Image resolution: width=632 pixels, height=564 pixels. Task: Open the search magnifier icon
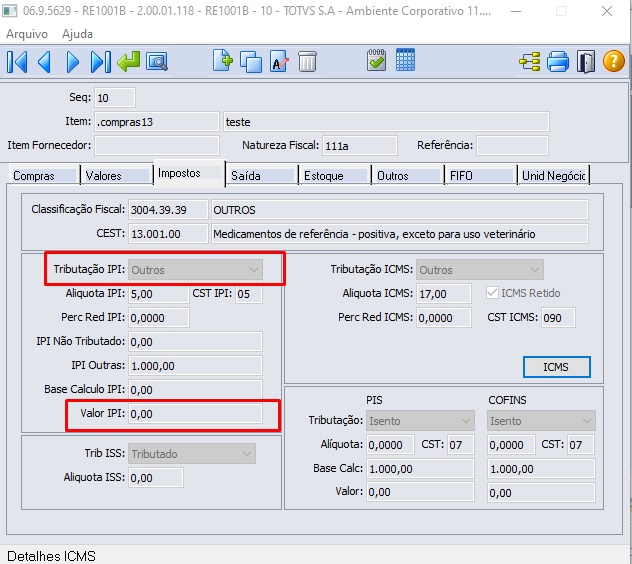click(x=157, y=62)
